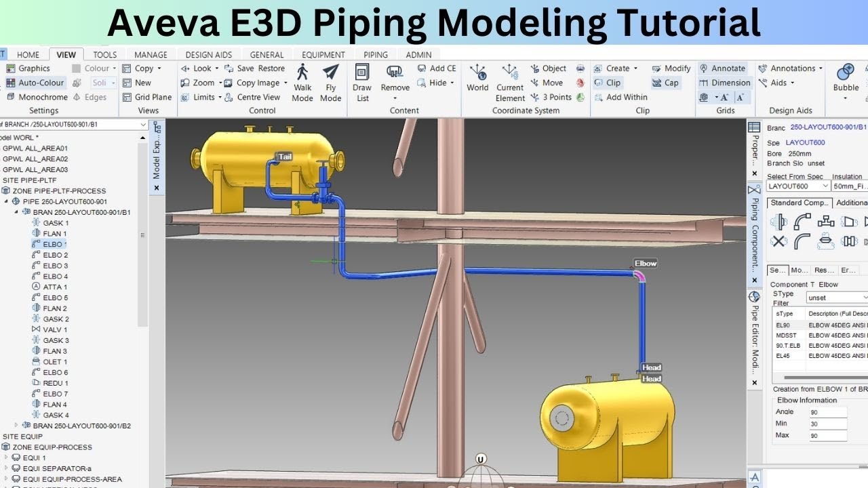Open the Annotations dropdown
The height and width of the screenshot is (488, 868).
point(790,68)
